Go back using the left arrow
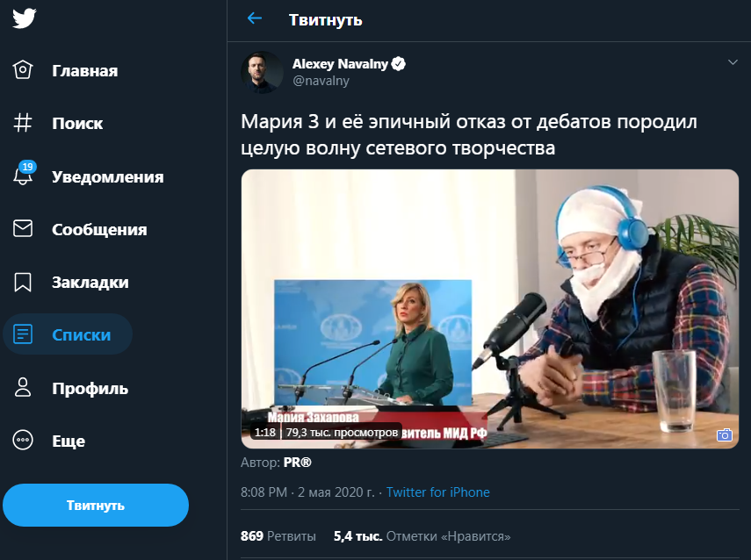 coord(255,18)
